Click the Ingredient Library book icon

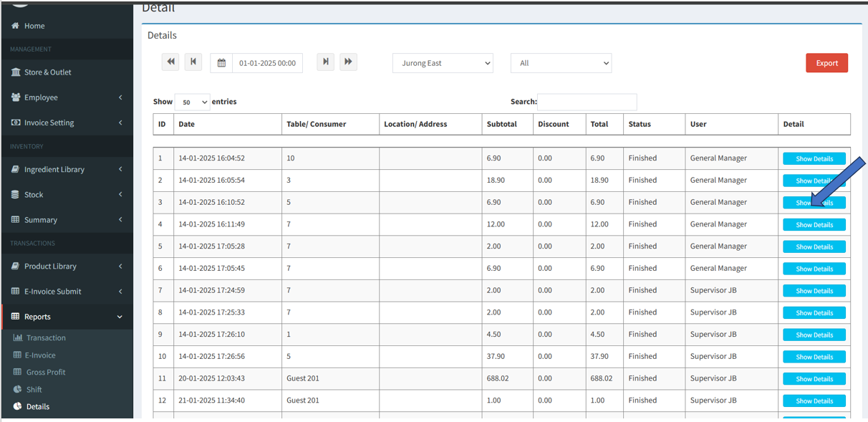pyautogui.click(x=16, y=169)
